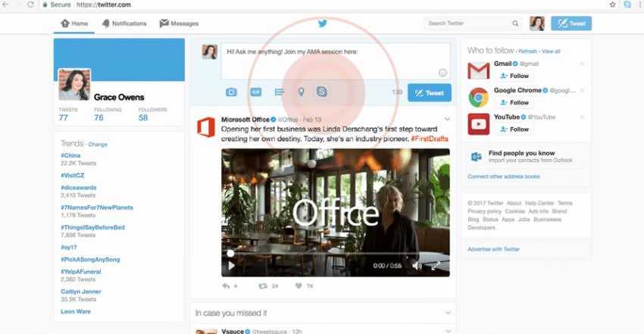Screen dimensions: 644x334
Task: Collapse the In case you missed it section
Action: 447,313
